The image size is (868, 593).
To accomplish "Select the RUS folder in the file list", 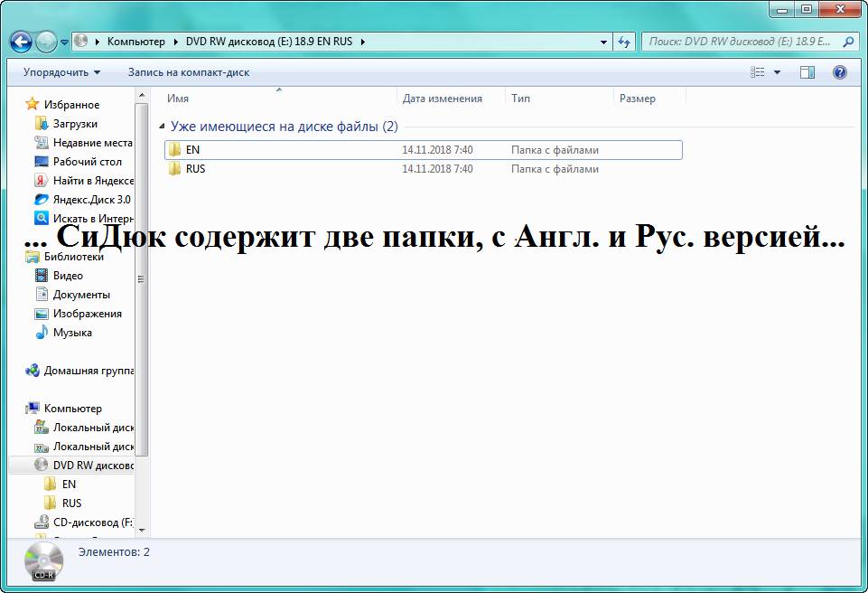I will (195, 169).
